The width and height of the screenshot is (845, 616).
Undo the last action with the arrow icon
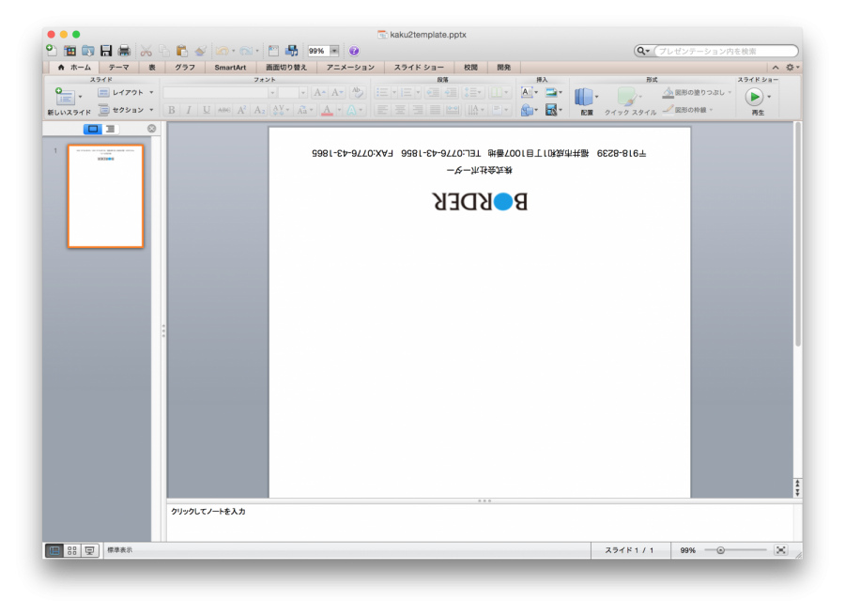coord(222,51)
